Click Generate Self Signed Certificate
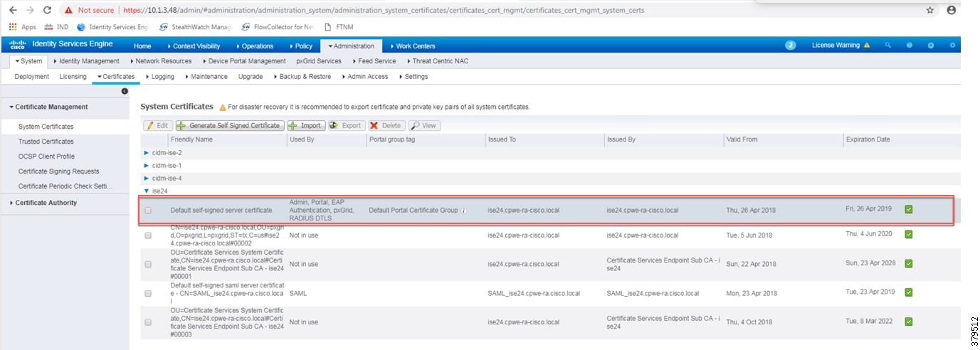This screenshot has width=980, height=350. 229,125
